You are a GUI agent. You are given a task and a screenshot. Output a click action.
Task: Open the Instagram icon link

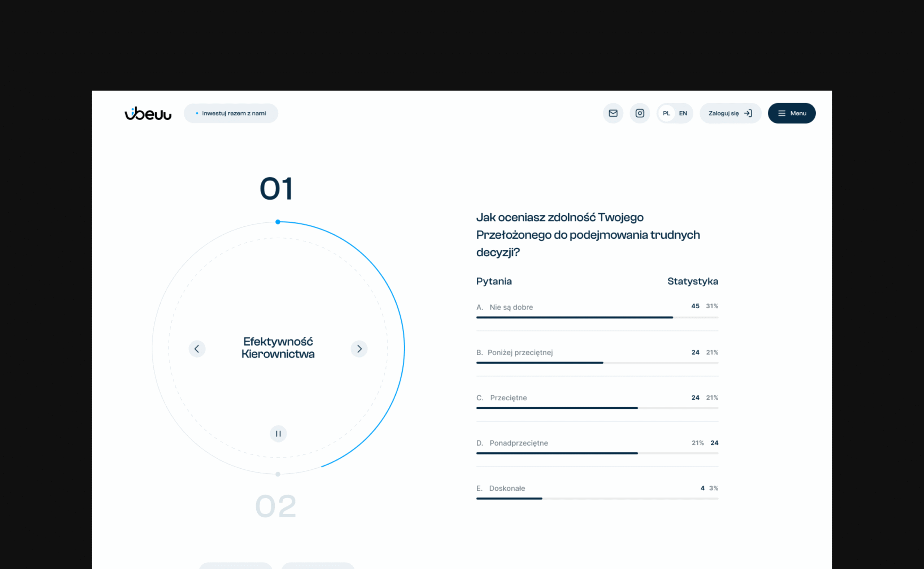640,113
